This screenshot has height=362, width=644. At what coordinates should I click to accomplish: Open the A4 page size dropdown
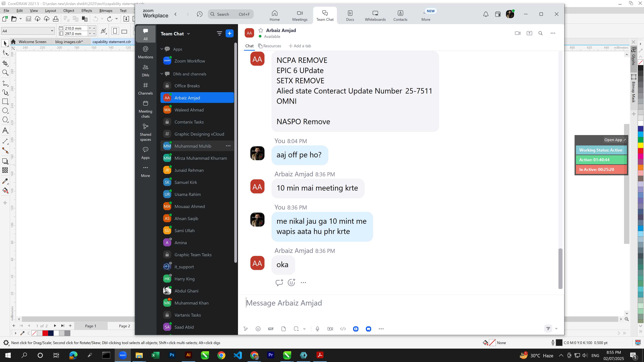click(x=52, y=31)
